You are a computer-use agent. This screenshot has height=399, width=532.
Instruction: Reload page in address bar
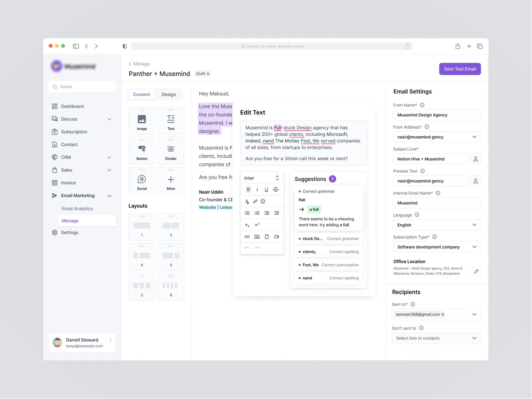pos(407,46)
